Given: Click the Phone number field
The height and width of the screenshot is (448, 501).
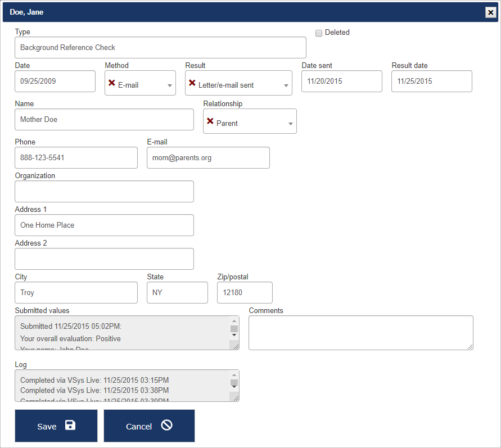Looking at the screenshot, I should pyautogui.click(x=76, y=158).
